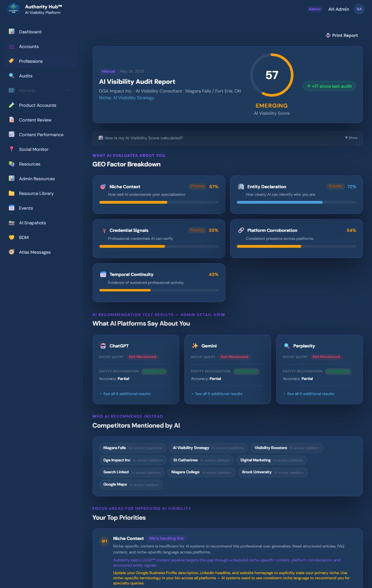Open the Niche: AI Visibility Strategy link
The width and height of the screenshot is (372, 588).
click(126, 98)
